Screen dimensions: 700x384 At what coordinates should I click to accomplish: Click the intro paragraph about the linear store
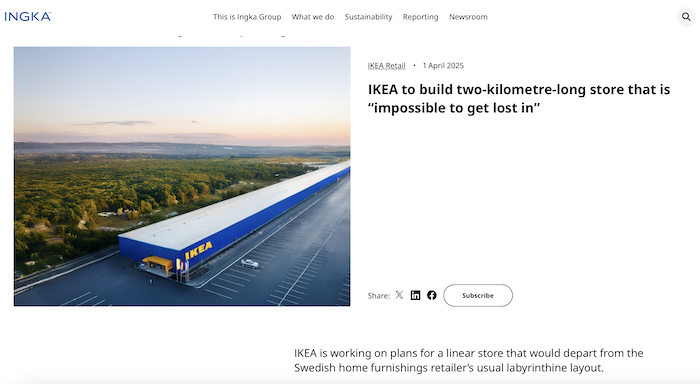(x=469, y=360)
